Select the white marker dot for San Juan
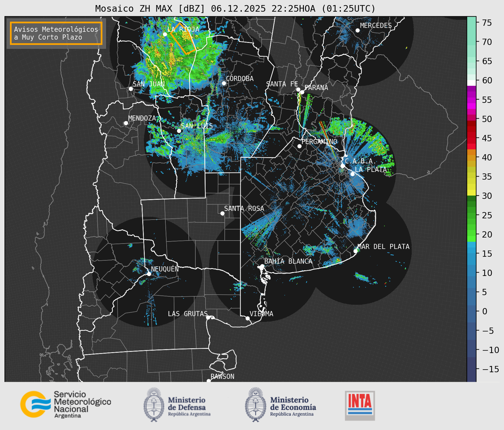This screenshot has width=504, height=430. click(131, 89)
